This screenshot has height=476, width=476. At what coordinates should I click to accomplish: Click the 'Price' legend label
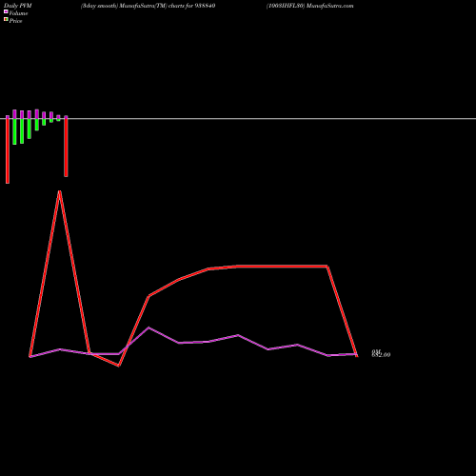[x=15, y=21]
